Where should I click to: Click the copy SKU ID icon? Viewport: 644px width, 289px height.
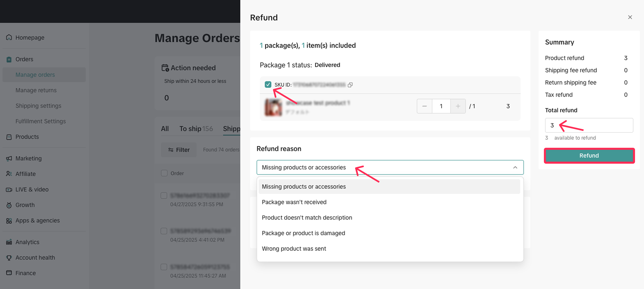click(x=350, y=85)
